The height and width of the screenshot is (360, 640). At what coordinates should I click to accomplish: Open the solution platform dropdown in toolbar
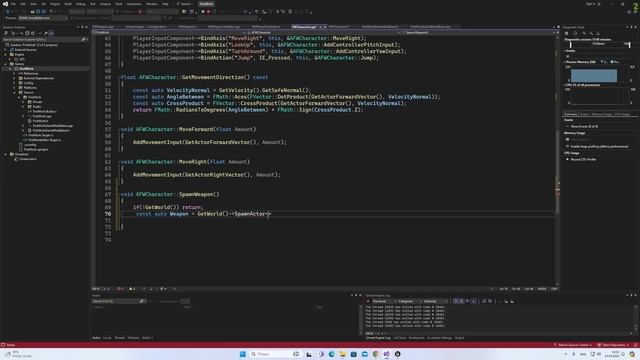[100, 12]
